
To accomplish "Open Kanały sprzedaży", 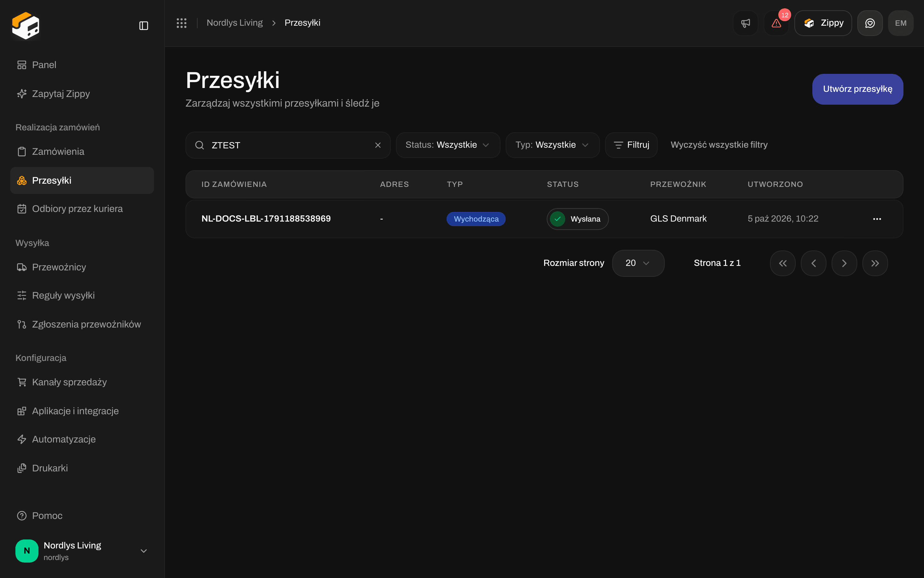I will click(x=82, y=382).
